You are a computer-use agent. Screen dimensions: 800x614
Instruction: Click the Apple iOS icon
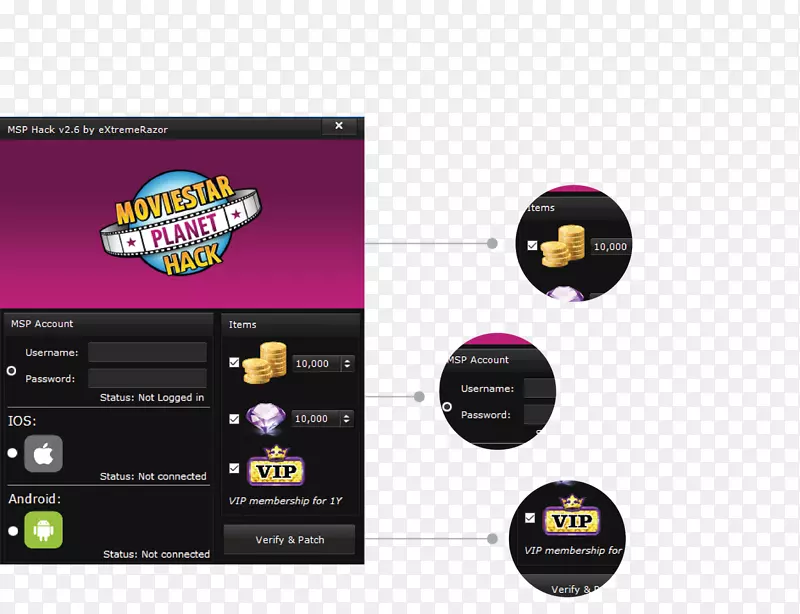pyautogui.click(x=43, y=453)
